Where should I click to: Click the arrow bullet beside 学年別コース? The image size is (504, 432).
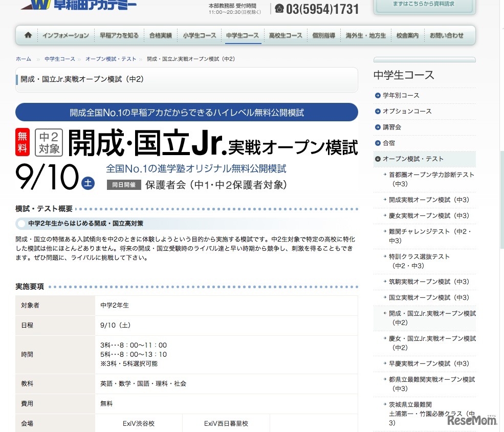(x=377, y=95)
